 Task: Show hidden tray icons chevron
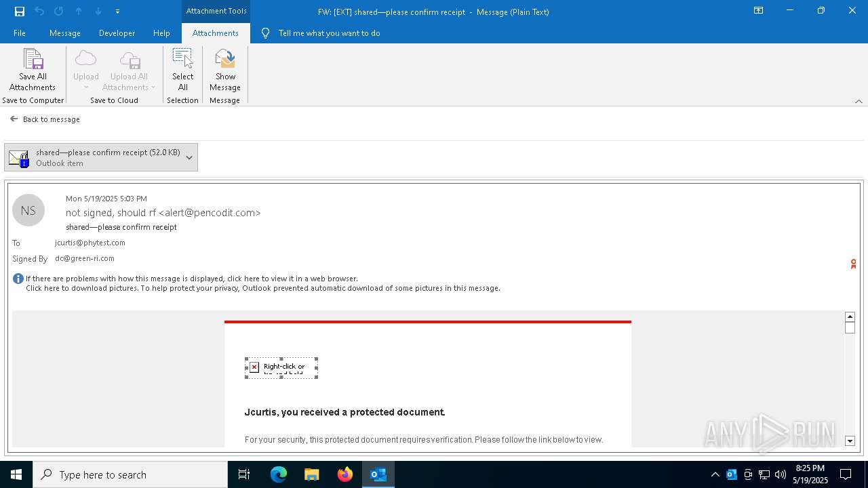715,474
